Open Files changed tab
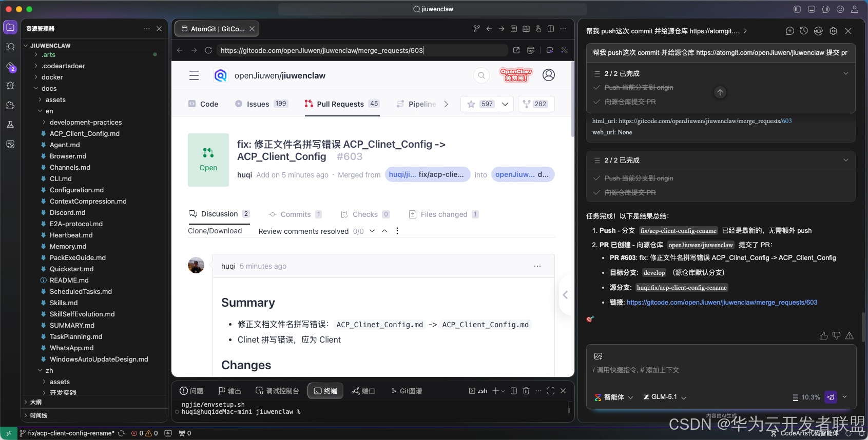This screenshot has width=868, height=440. 443,214
